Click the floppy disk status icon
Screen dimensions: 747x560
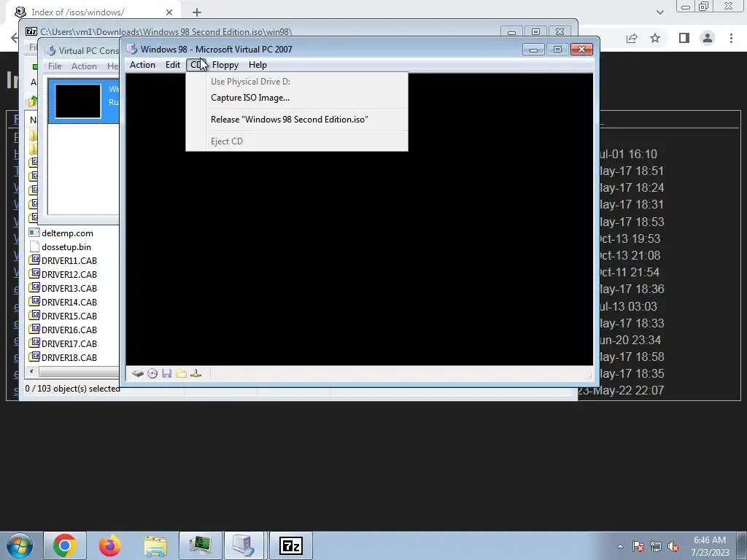[x=166, y=374]
